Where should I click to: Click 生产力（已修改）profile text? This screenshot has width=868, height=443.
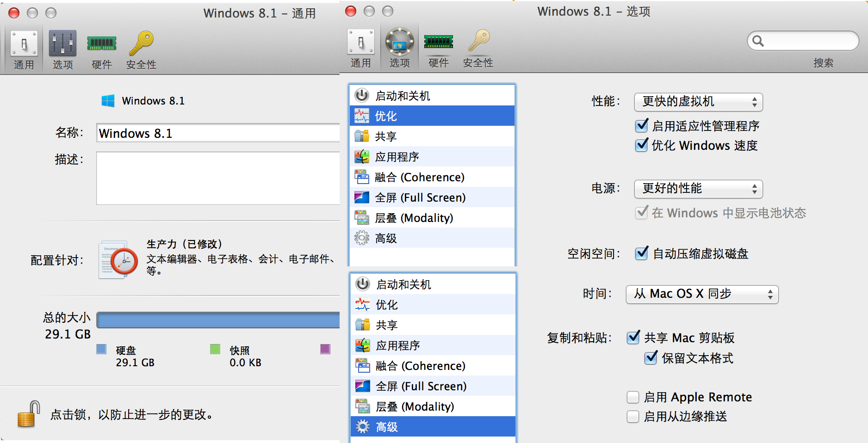pyautogui.click(x=185, y=244)
